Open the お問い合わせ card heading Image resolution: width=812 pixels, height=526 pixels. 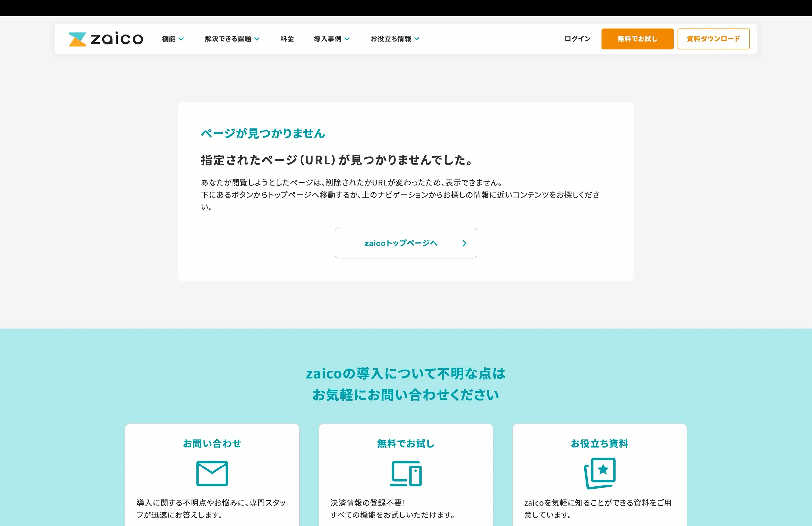(x=212, y=444)
